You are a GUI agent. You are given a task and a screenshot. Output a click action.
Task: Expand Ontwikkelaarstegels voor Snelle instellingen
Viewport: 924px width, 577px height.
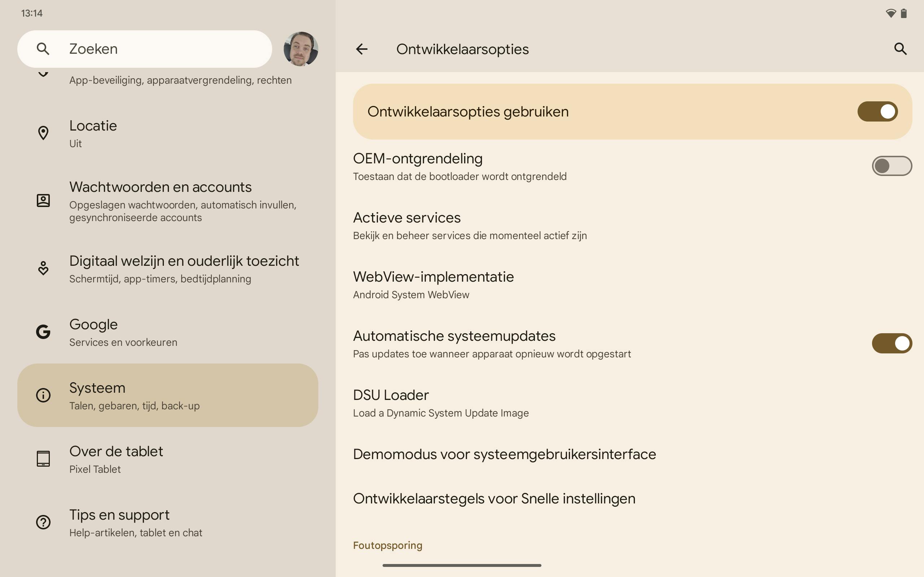tap(494, 498)
